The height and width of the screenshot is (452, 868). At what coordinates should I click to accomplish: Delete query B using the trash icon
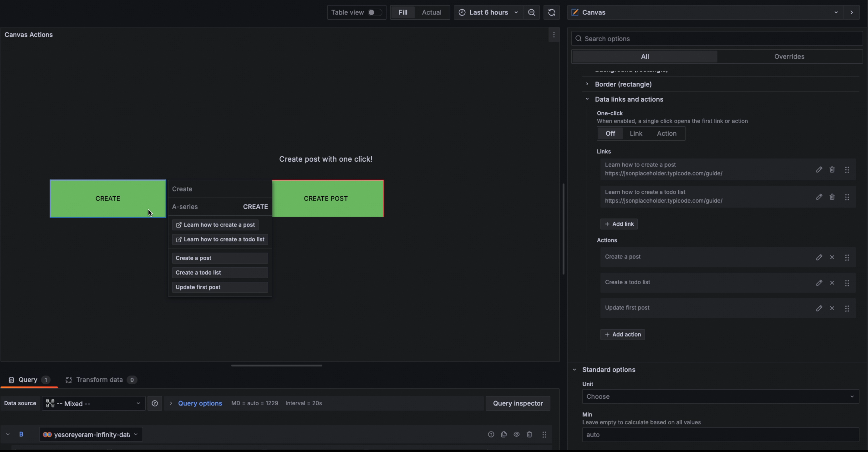tap(529, 434)
